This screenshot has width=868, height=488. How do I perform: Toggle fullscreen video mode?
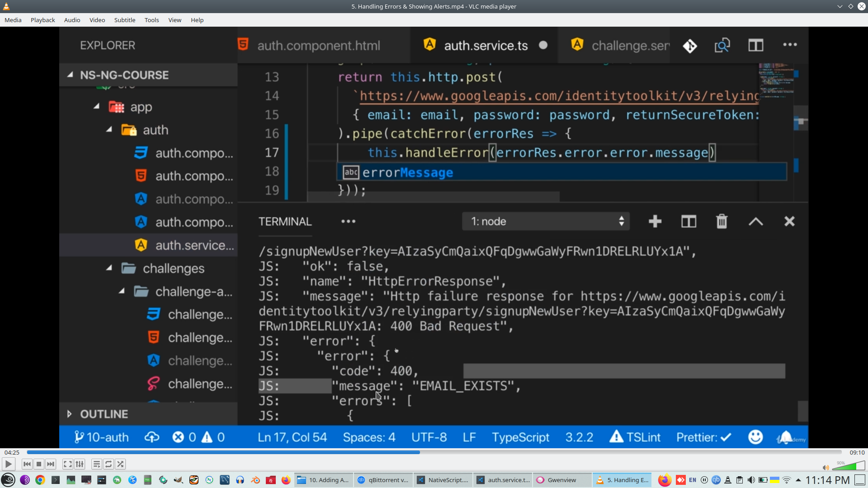point(67,464)
